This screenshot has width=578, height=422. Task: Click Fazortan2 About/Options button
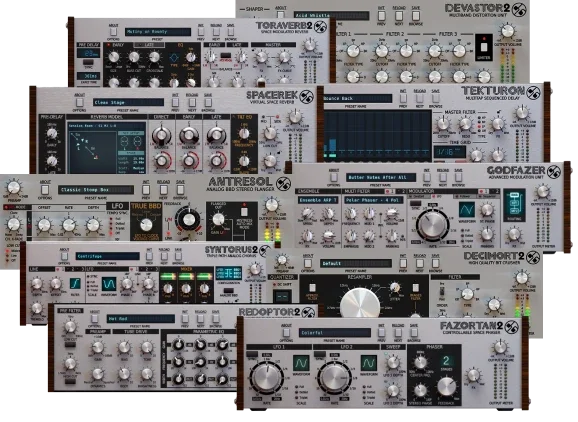(286, 332)
